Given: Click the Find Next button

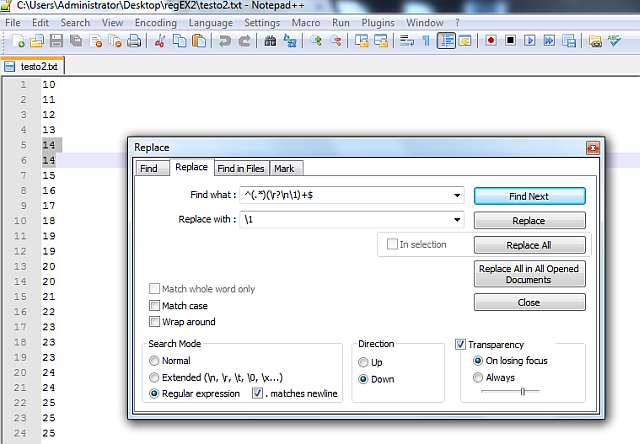Looking at the screenshot, I should 529,196.
